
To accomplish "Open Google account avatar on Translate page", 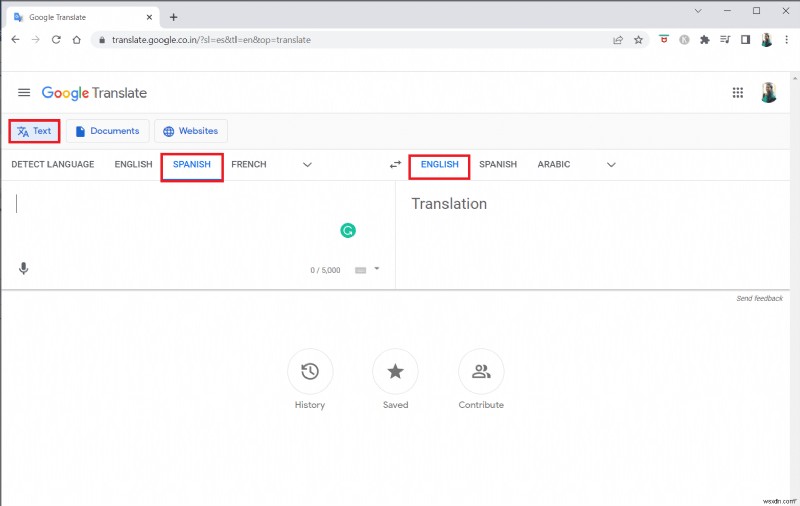I will [x=768, y=92].
